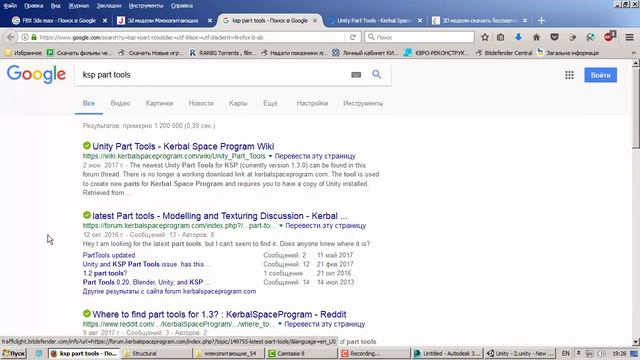Click the Firefox Поиск search field
Viewport: 640px width, 360px height.
(420, 37)
